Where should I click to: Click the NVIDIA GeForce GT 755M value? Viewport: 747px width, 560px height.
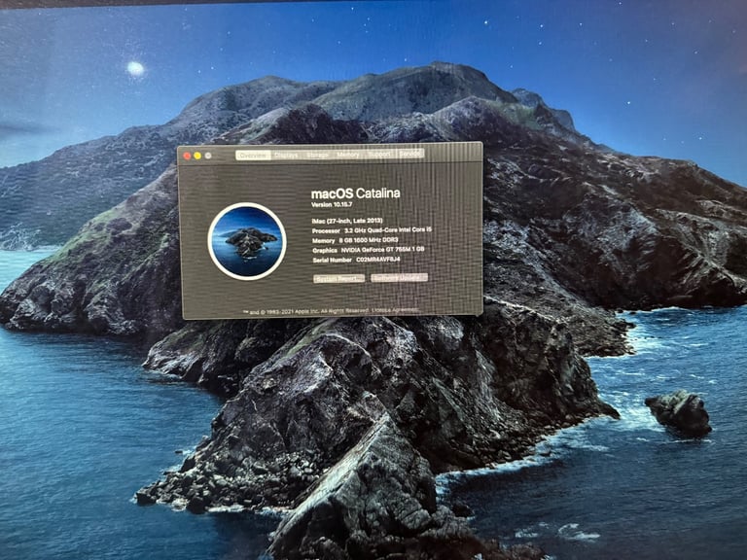pos(382,250)
